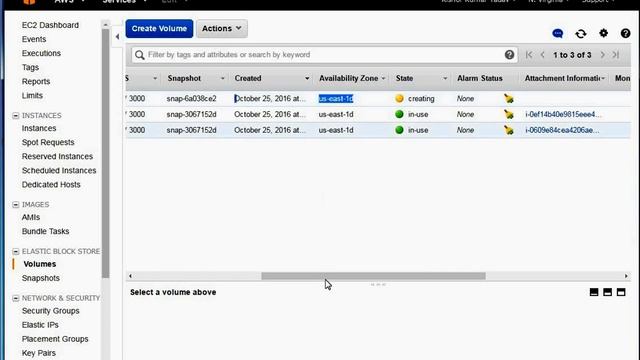Go to last page of results
Screen dimensions: 640x360
[x=616, y=55]
